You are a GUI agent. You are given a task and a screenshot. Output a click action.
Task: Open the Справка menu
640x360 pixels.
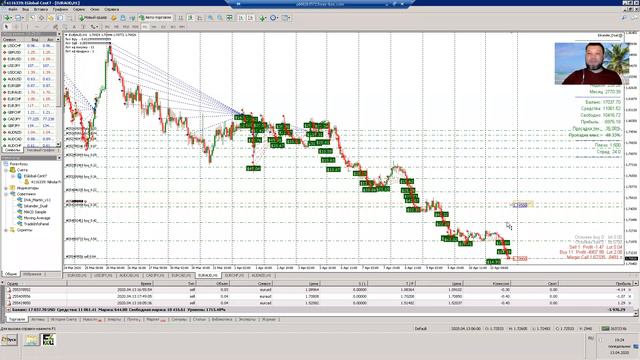tap(111, 9)
